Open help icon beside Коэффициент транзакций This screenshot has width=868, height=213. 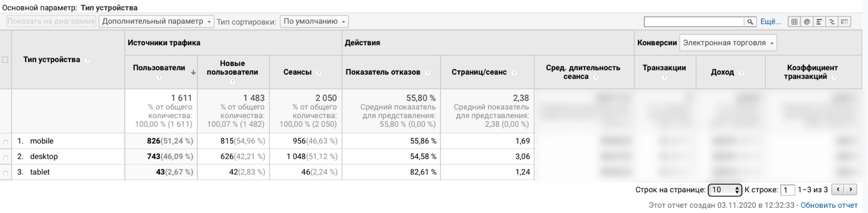coord(834,77)
